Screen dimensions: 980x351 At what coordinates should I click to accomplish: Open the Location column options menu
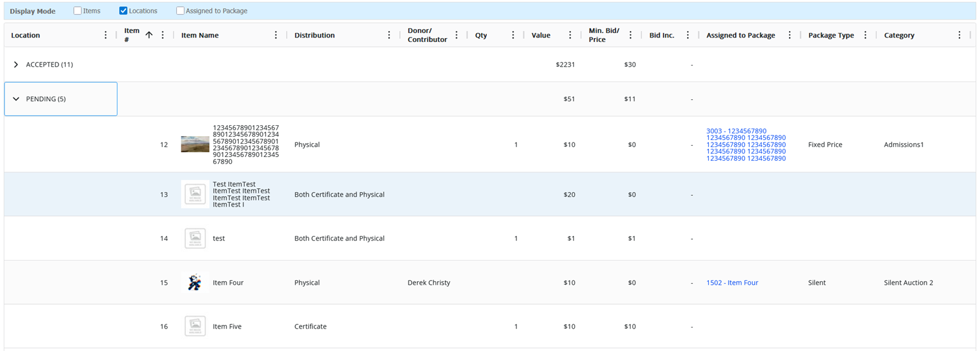click(x=106, y=36)
